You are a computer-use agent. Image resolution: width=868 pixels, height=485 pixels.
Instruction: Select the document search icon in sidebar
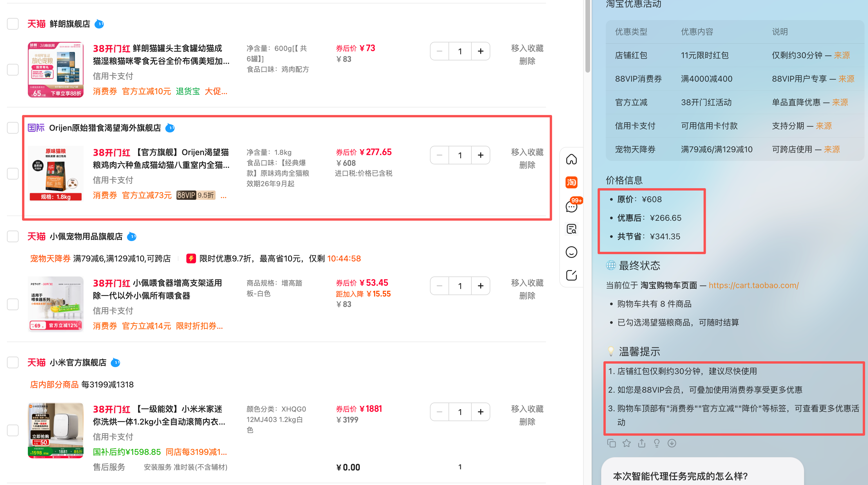coord(572,229)
